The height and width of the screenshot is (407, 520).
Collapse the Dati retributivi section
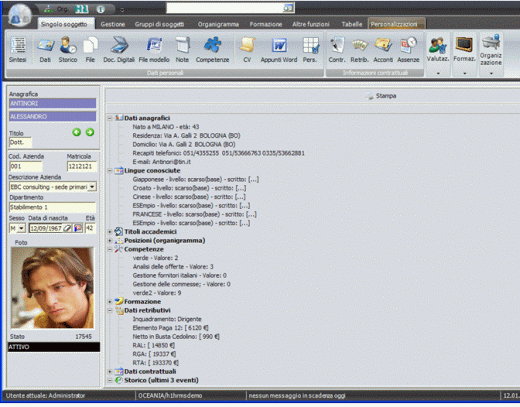(x=110, y=310)
